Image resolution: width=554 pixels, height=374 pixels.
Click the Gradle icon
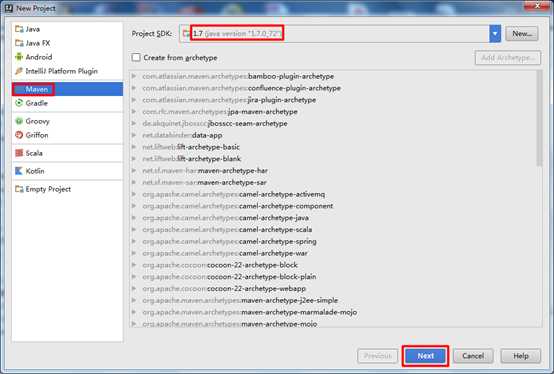19,103
